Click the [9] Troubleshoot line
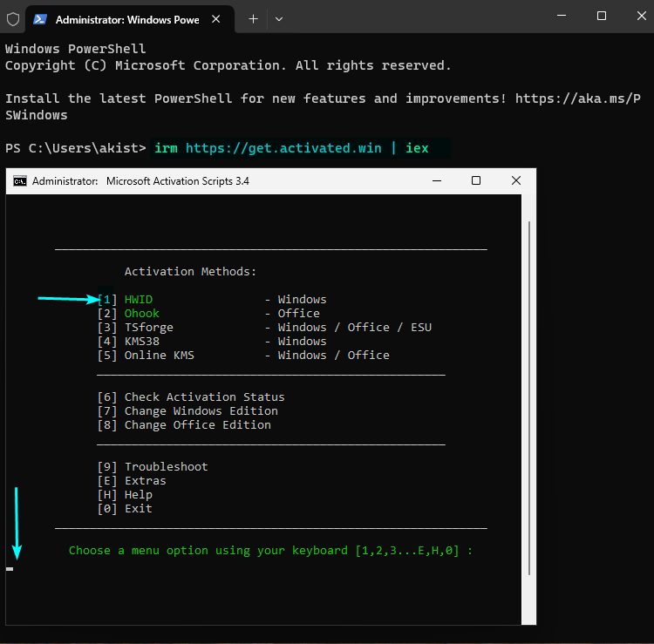Viewport: 654px width, 644px height. (153, 467)
